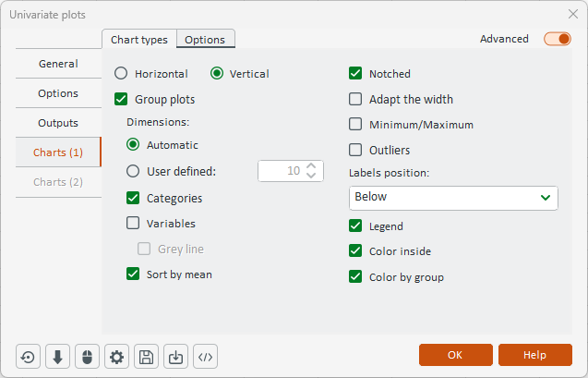Click the mouse selection icon

87,357
